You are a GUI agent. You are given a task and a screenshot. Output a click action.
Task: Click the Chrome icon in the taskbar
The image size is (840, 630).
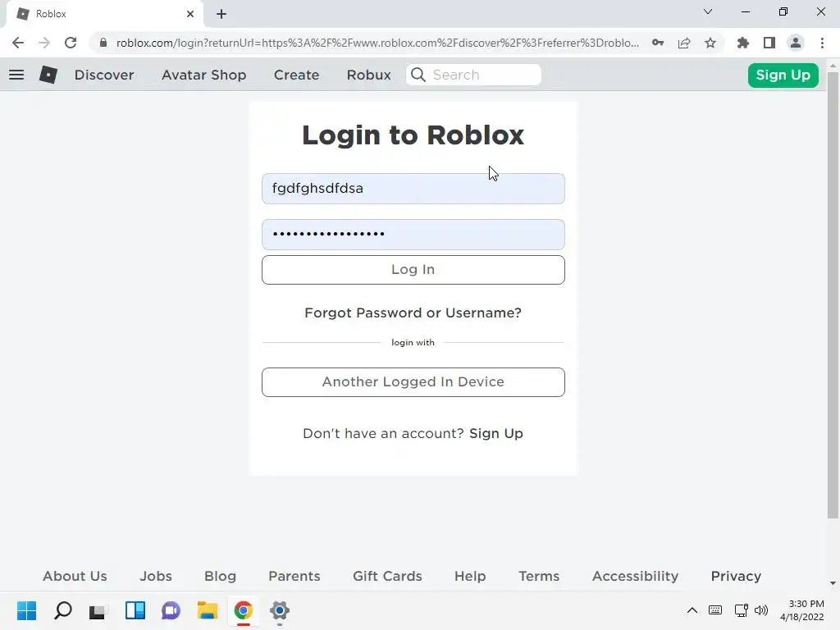click(243, 610)
